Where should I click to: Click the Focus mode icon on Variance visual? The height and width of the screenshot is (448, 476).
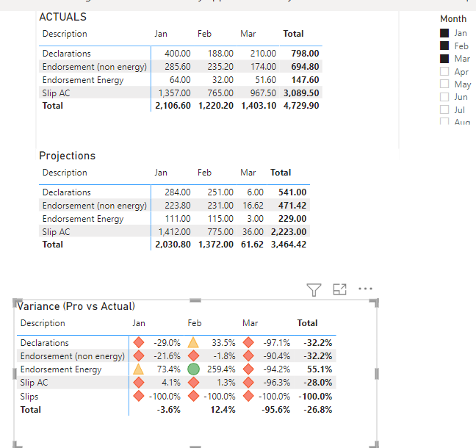point(339,289)
